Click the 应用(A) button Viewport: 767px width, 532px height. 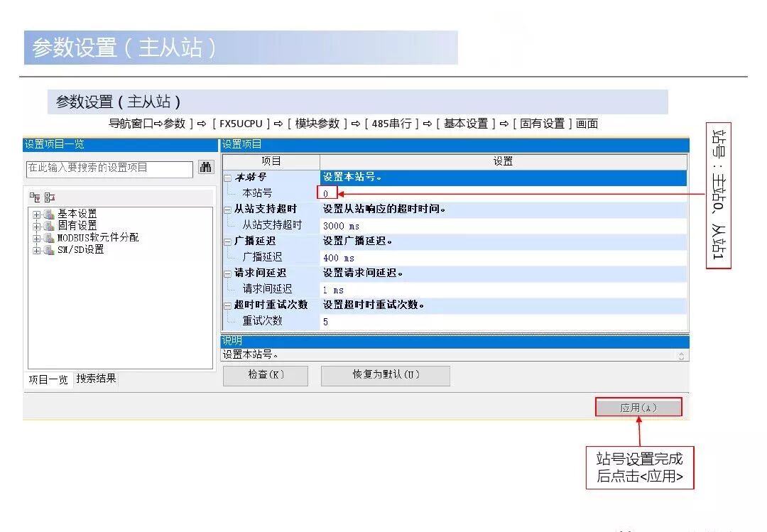point(638,407)
